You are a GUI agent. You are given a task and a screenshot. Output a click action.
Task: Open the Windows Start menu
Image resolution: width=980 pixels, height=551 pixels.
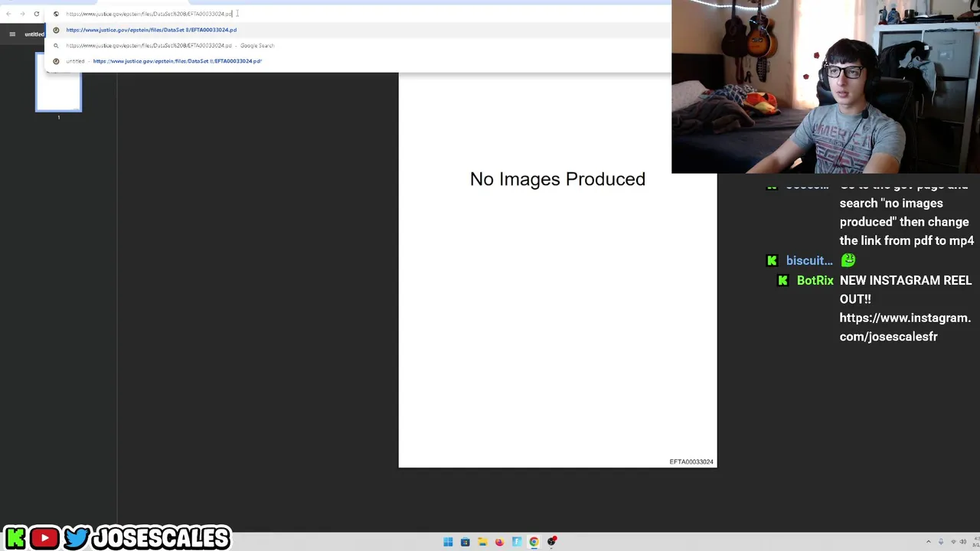pyautogui.click(x=448, y=542)
